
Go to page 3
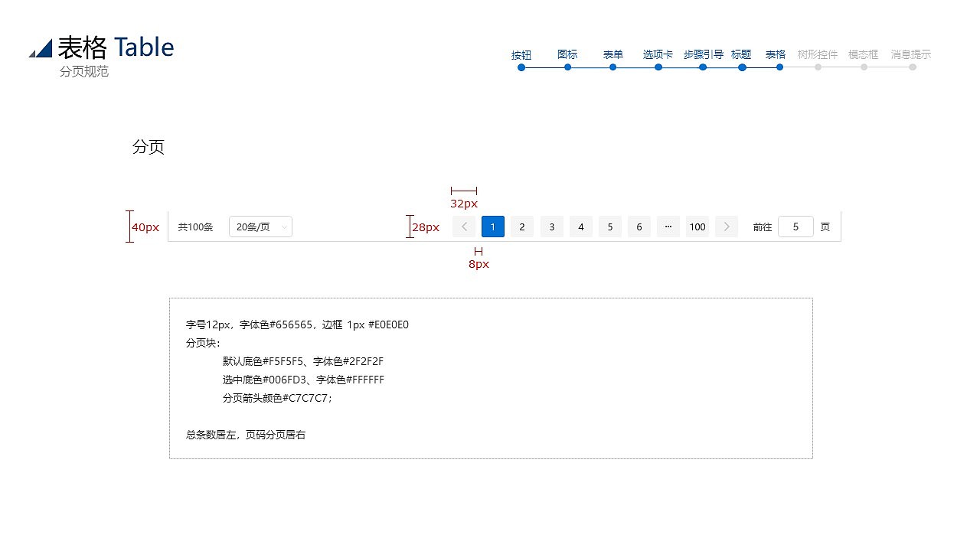tap(552, 227)
